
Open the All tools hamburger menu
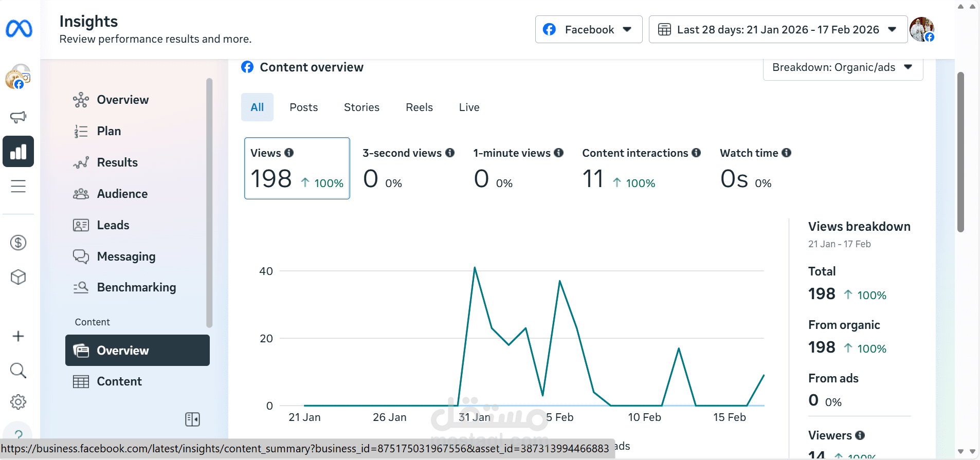point(19,186)
